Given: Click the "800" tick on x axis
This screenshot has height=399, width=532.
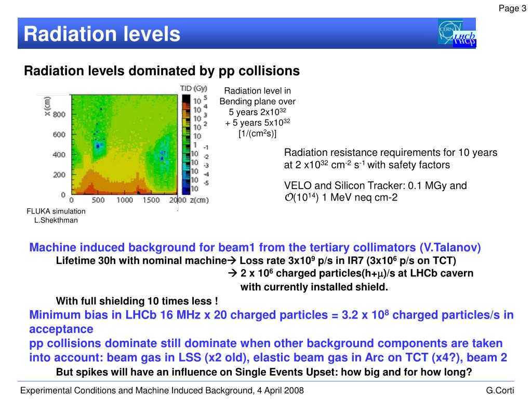Looking at the screenshot, I should click(59, 114).
